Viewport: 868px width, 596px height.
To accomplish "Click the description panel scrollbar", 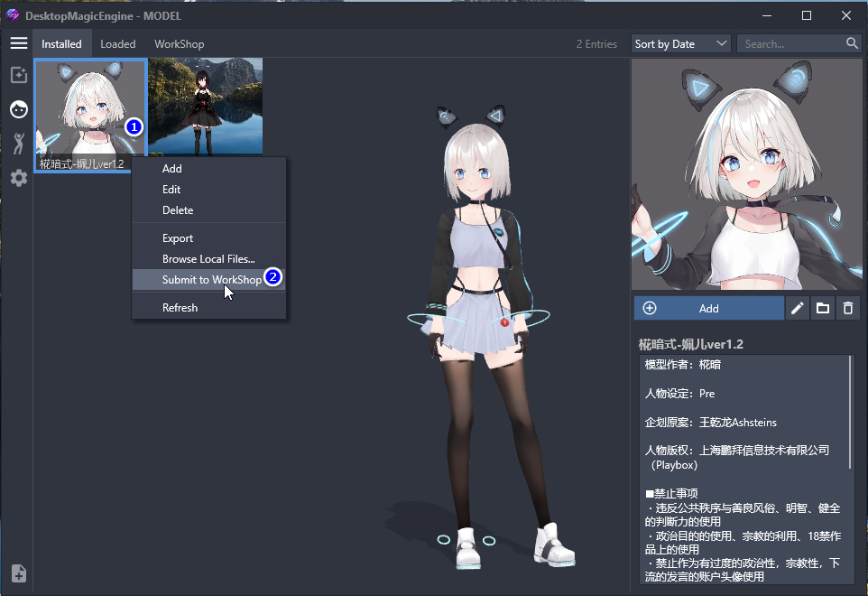I will tap(851, 412).
